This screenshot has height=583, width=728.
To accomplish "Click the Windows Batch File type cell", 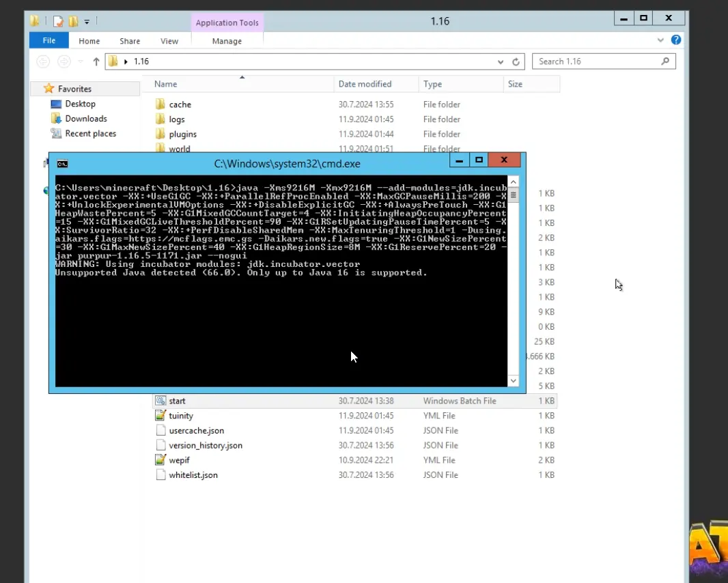I will [x=459, y=401].
